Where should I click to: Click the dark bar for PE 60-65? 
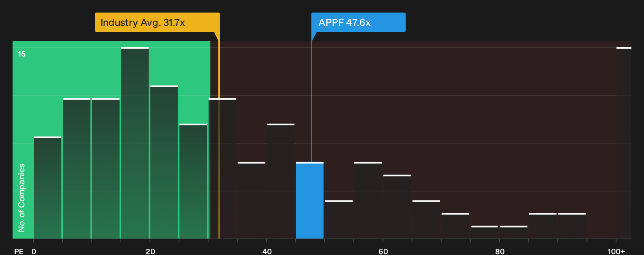397,207
